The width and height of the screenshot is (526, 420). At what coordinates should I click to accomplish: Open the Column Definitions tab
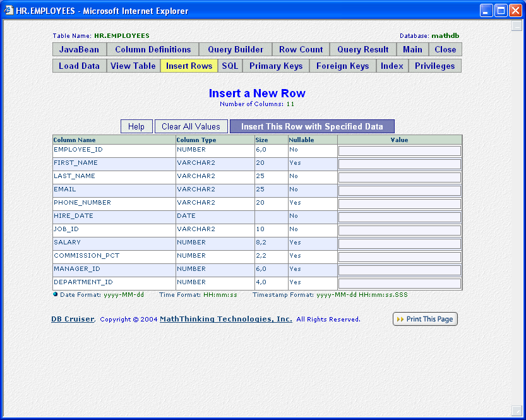point(153,49)
